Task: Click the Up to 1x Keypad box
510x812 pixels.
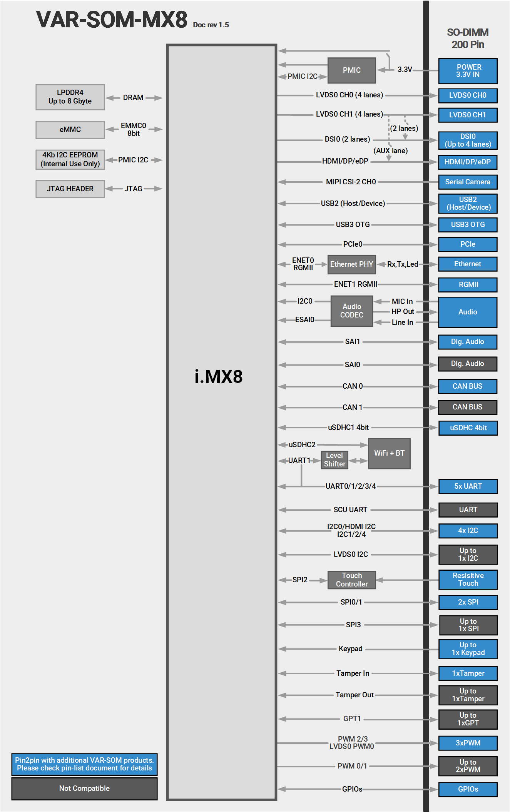Action: click(x=468, y=649)
